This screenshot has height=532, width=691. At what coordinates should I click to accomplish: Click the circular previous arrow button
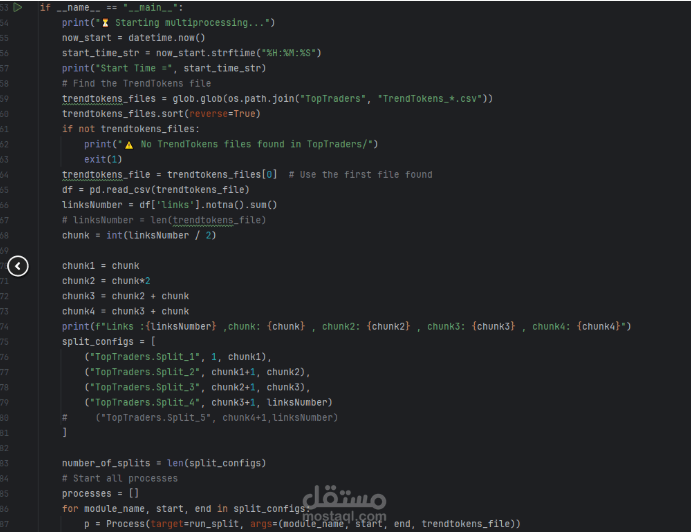[18, 266]
